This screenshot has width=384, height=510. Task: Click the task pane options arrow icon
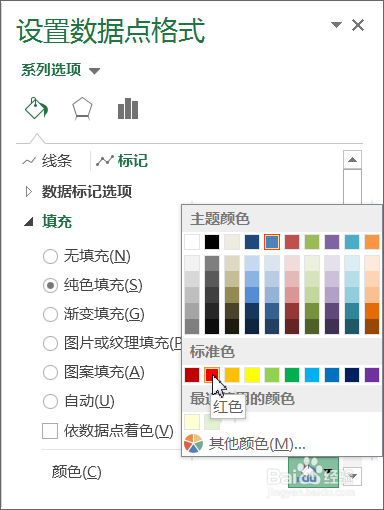coord(336,25)
